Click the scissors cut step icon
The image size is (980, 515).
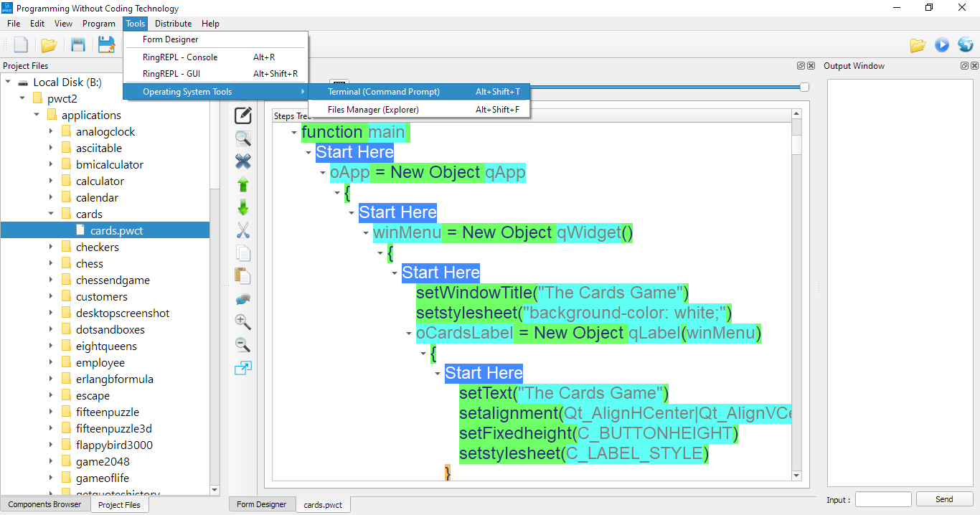pos(243,230)
